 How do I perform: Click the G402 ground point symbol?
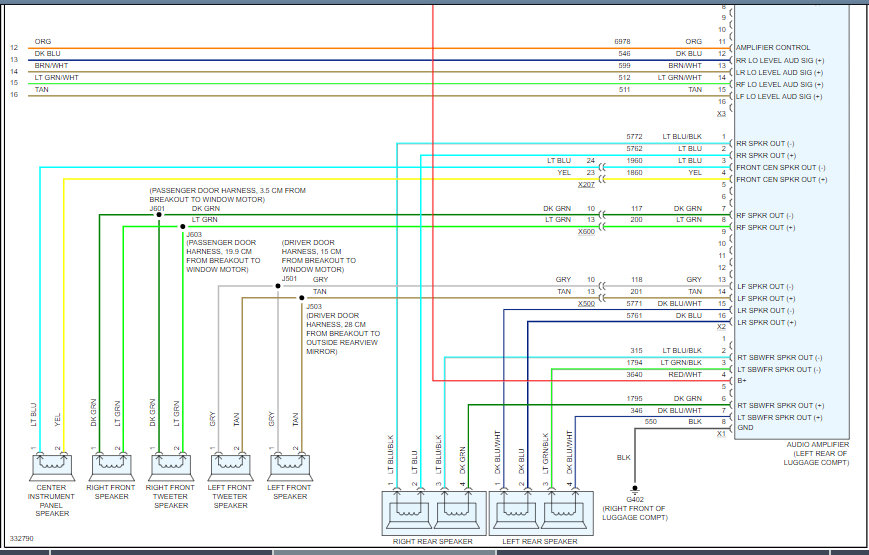click(x=635, y=489)
